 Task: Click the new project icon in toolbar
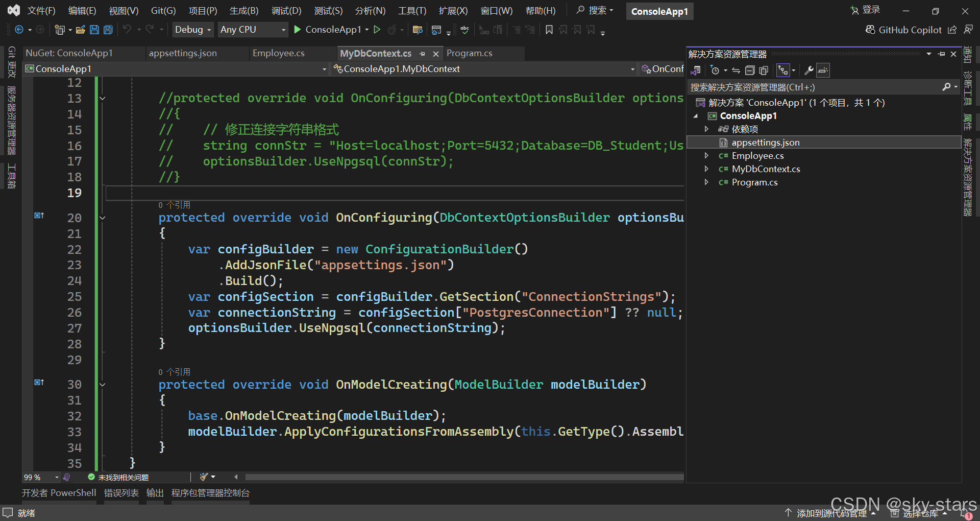(60, 30)
